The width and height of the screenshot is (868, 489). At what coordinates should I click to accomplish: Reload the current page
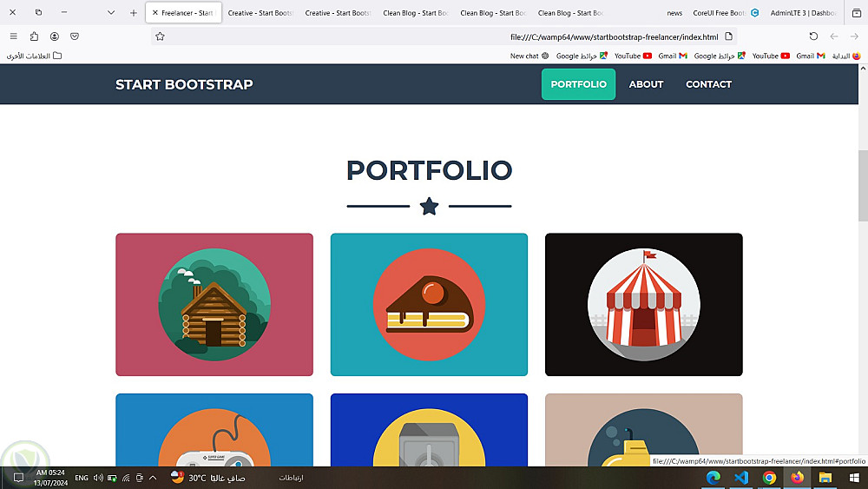[x=813, y=36]
